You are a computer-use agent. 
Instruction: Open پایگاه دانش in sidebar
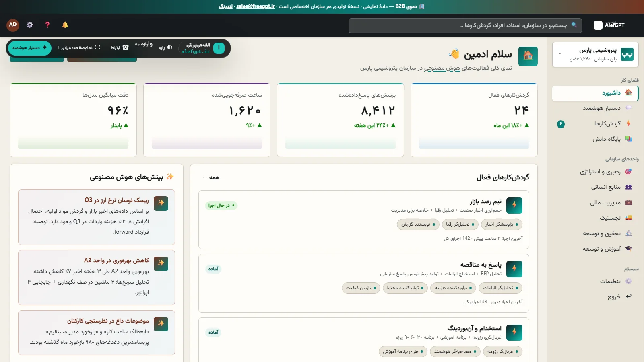click(595, 139)
